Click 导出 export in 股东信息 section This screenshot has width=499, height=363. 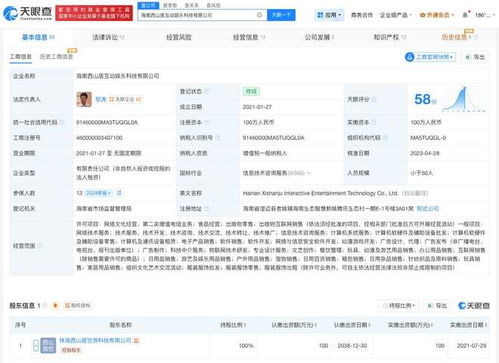coord(438,306)
